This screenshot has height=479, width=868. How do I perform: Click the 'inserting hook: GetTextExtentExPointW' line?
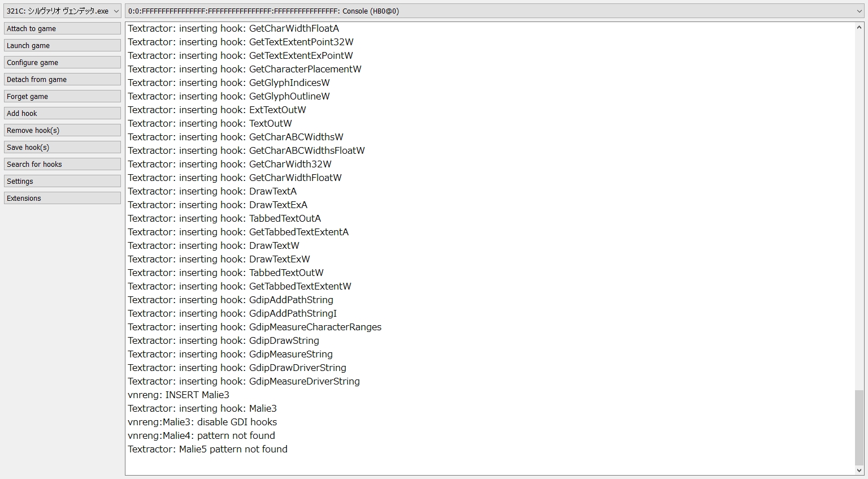point(240,55)
